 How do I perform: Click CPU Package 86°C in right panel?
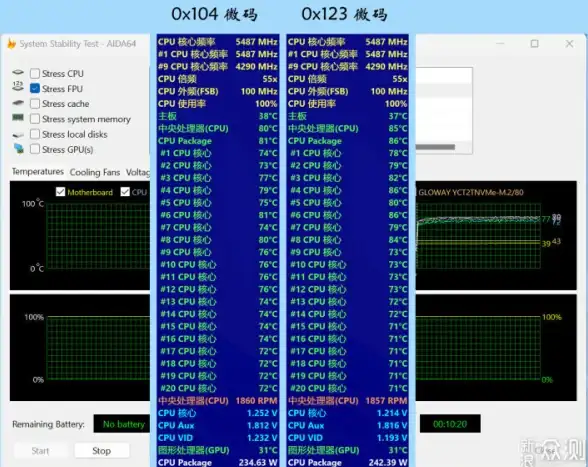348,141
